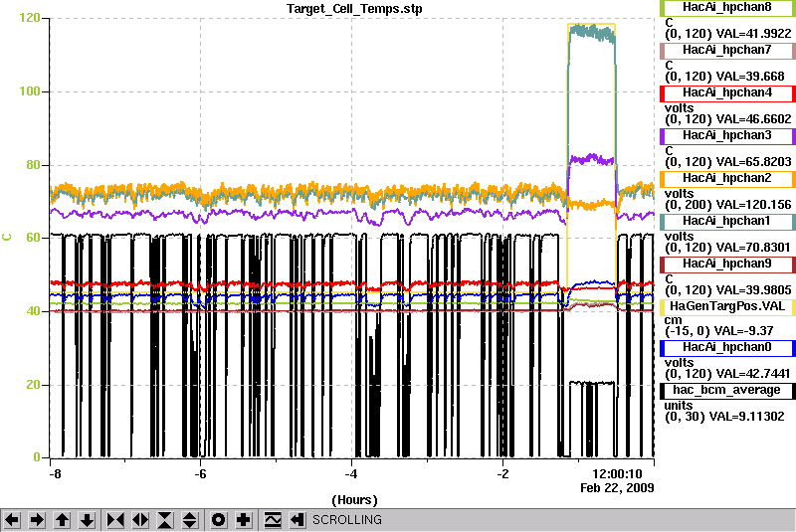Click the inward-pointing horizontal triangles zoom icon
This screenshot has width=796, height=532.
pos(115,520)
